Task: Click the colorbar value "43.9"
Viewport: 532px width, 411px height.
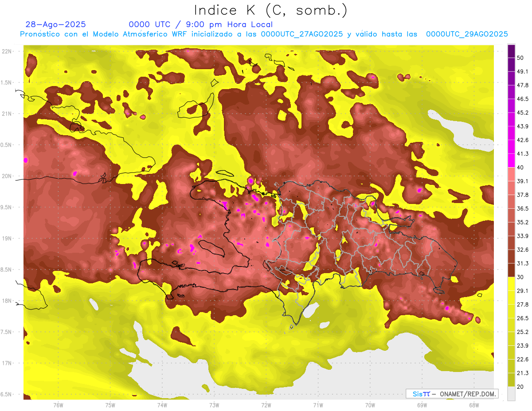Action: [523, 126]
